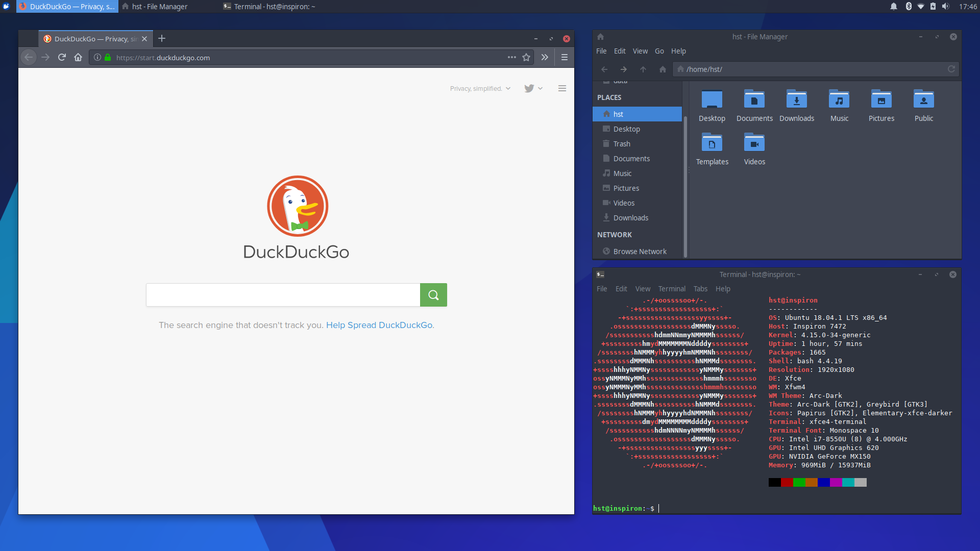Image resolution: width=980 pixels, height=551 pixels.
Task: Open View menu in File Manager
Action: (x=640, y=51)
